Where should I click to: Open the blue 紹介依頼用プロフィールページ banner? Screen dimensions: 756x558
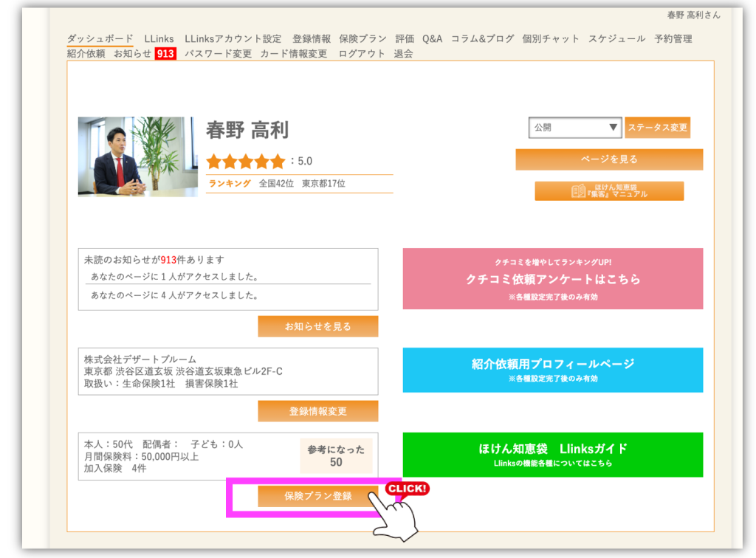553,370
